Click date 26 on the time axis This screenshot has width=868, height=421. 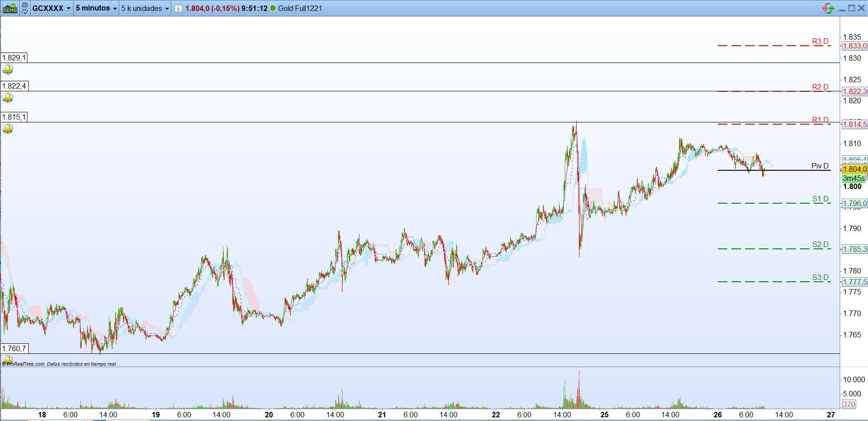[x=718, y=415]
